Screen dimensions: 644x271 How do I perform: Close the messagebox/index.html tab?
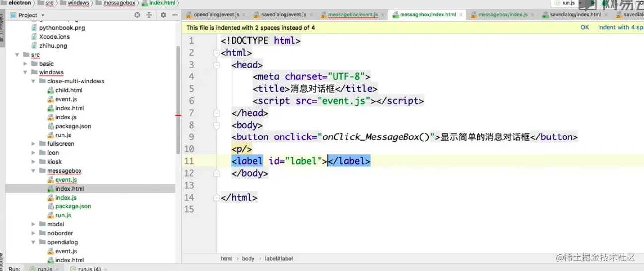coord(461,15)
